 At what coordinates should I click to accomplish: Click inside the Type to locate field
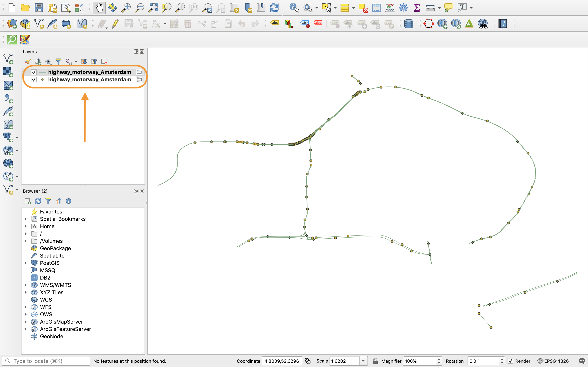coord(46,361)
